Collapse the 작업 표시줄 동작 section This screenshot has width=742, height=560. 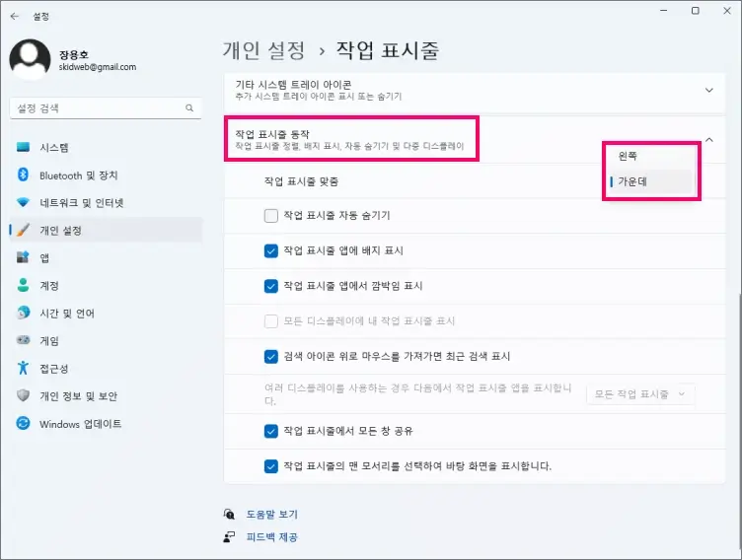(x=708, y=140)
